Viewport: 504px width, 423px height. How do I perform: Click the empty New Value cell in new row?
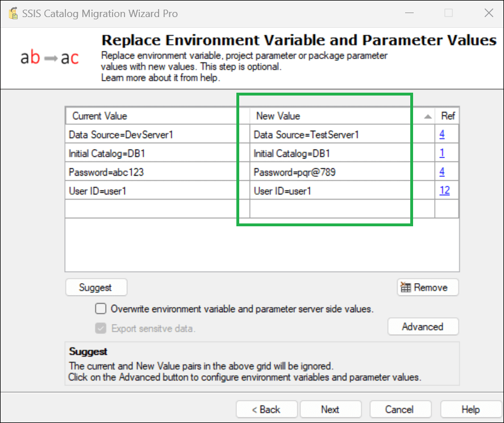pyautogui.click(x=342, y=209)
